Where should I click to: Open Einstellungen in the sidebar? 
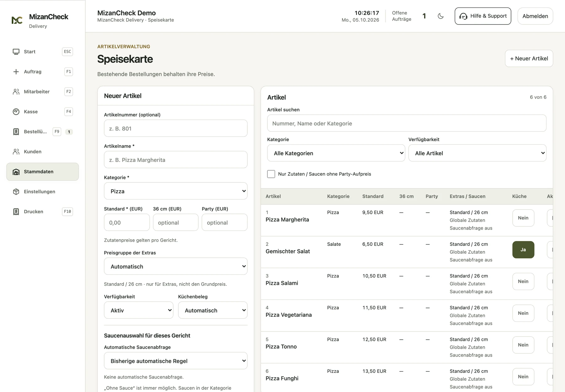[43, 192]
